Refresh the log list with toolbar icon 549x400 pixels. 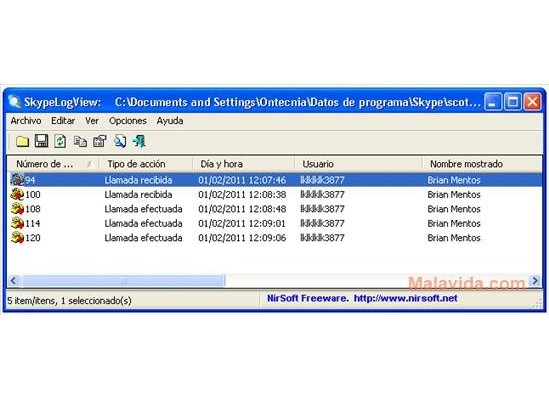click(x=60, y=141)
